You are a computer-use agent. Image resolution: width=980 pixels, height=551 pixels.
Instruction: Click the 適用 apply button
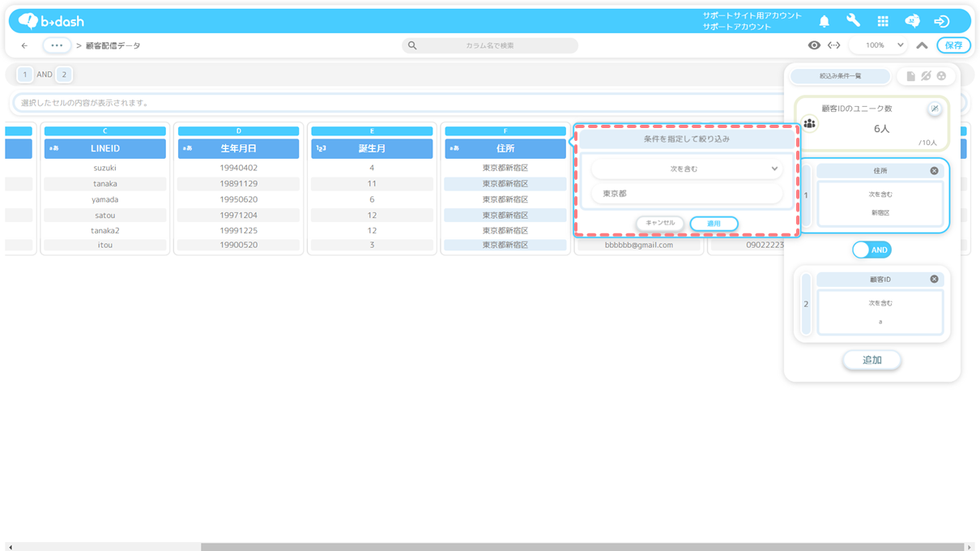click(x=714, y=224)
